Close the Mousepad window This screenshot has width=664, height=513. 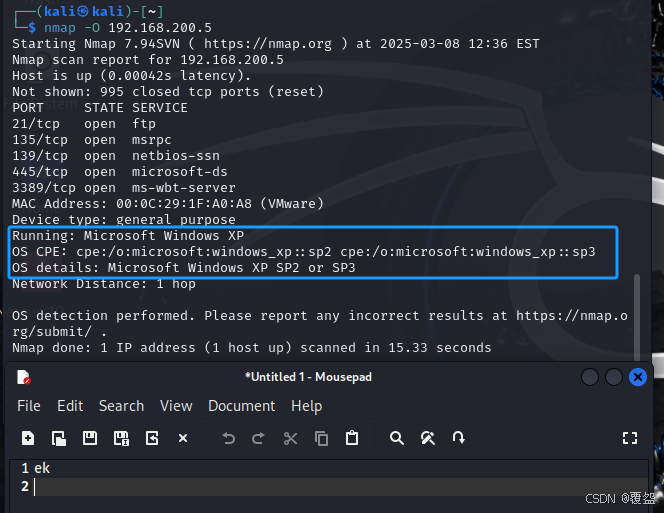pyautogui.click(x=638, y=377)
